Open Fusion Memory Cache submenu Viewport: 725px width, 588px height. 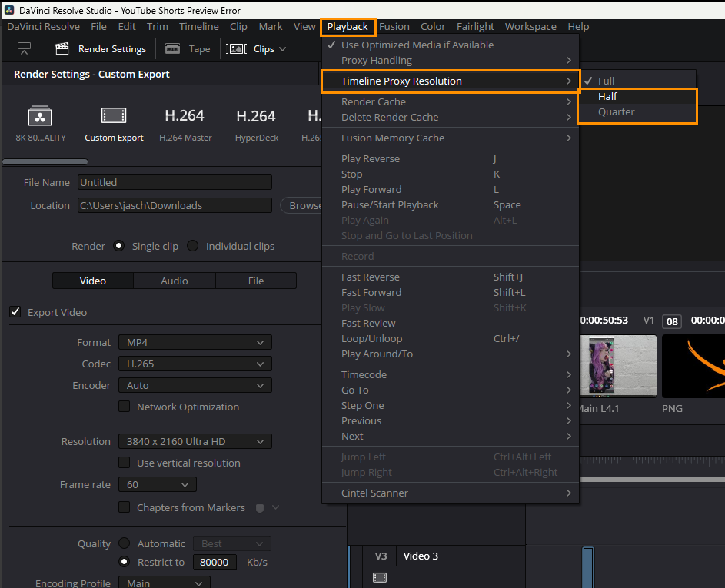click(x=451, y=138)
